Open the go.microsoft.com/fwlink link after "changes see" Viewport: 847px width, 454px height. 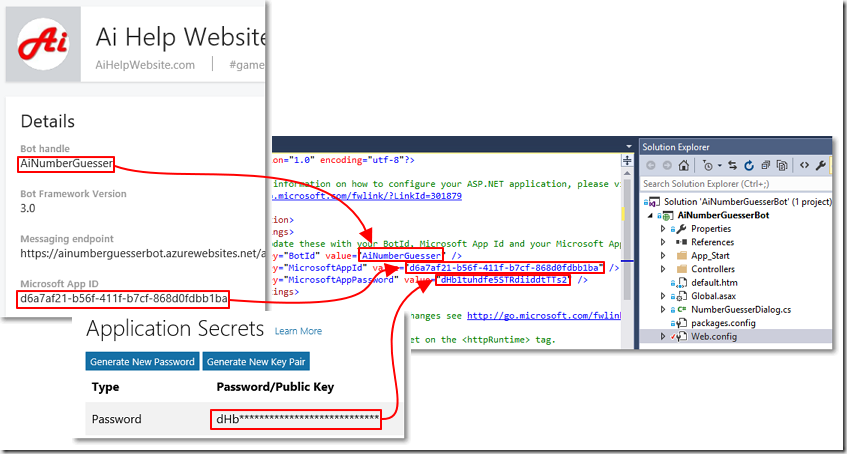click(x=543, y=315)
